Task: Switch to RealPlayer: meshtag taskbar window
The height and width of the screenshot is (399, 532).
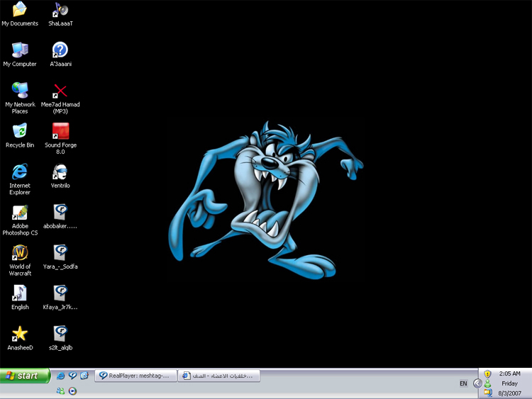Action: click(x=135, y=376)
